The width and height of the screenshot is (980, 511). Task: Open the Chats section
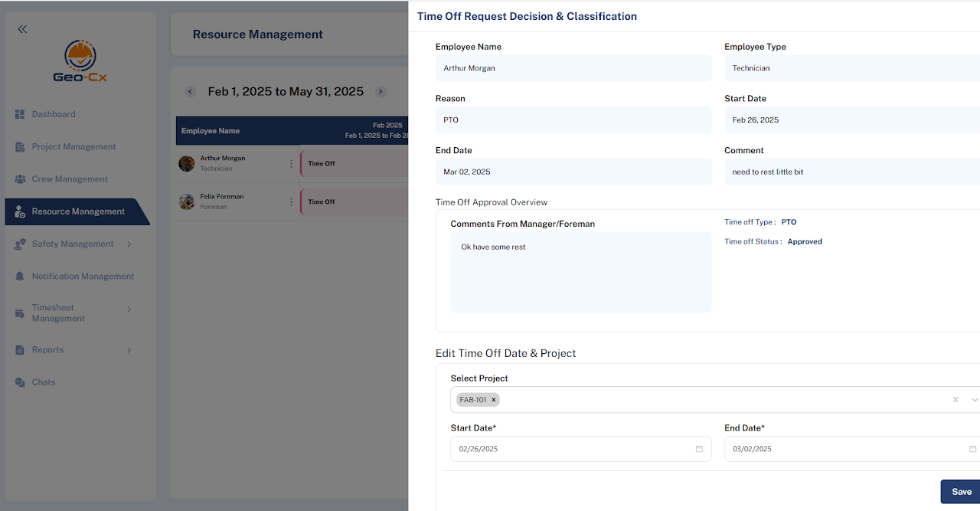(x=44, y=382)
